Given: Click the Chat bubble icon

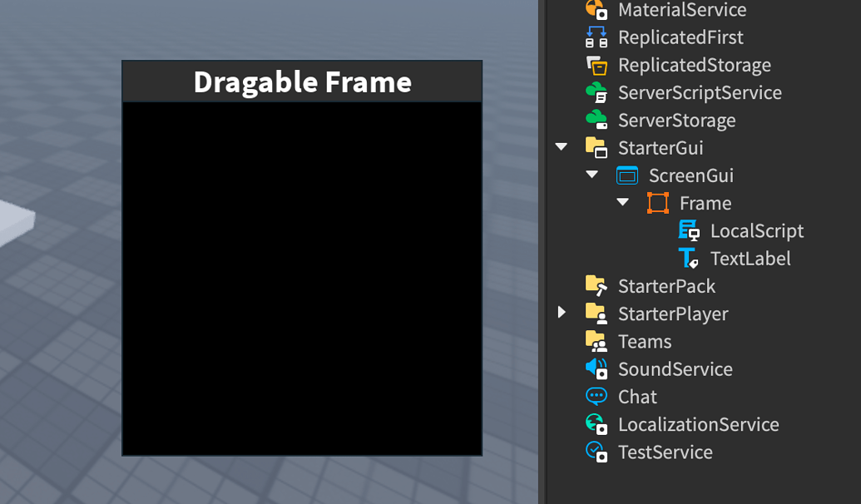Looking at the screenshot, I should 596,396.
